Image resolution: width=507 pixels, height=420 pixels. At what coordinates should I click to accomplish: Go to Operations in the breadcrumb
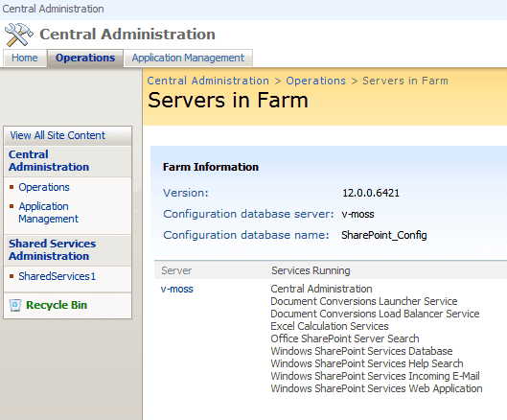315,81
